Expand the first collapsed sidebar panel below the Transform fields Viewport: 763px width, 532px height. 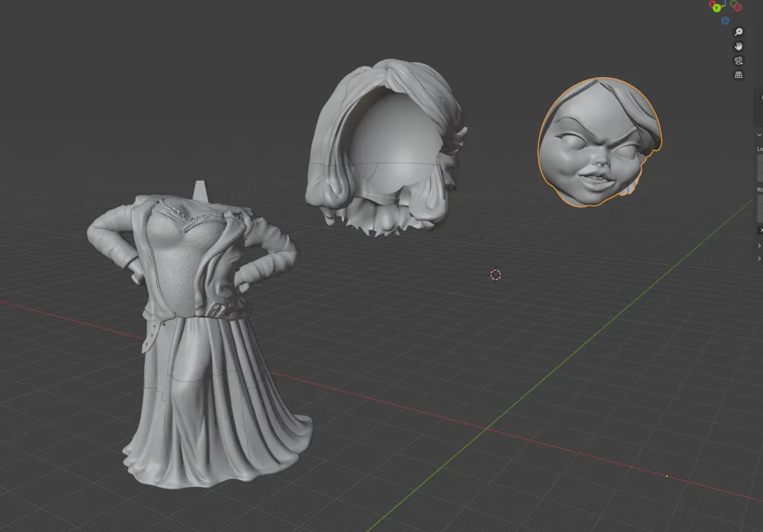pos(759,246)
